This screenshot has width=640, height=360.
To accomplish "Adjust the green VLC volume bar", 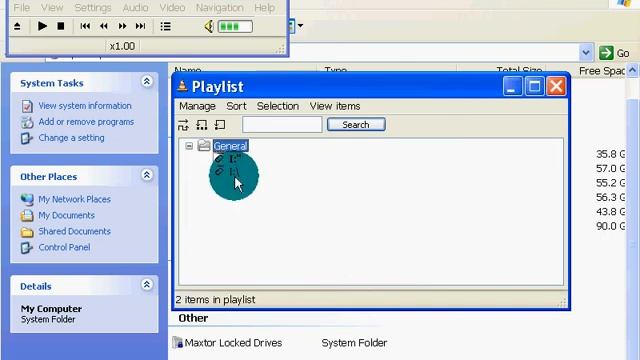I will [235, 27].
